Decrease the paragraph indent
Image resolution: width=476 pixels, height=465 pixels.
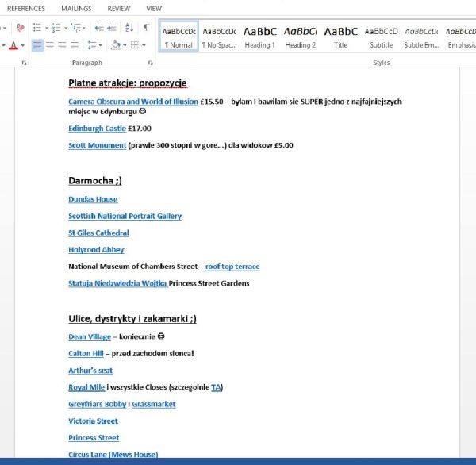(99, 28)
